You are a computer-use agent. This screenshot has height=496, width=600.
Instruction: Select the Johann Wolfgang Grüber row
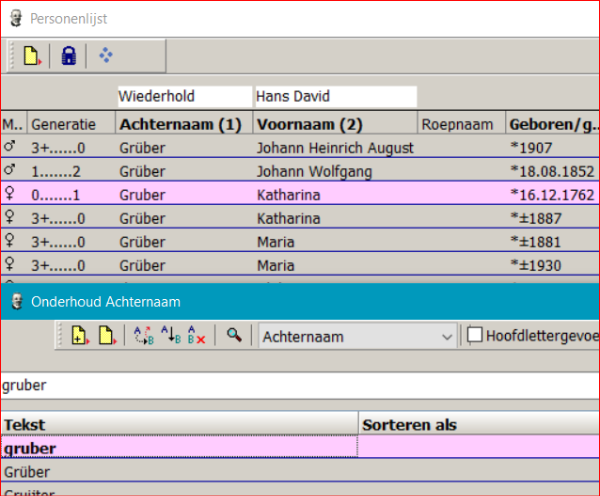300,171
